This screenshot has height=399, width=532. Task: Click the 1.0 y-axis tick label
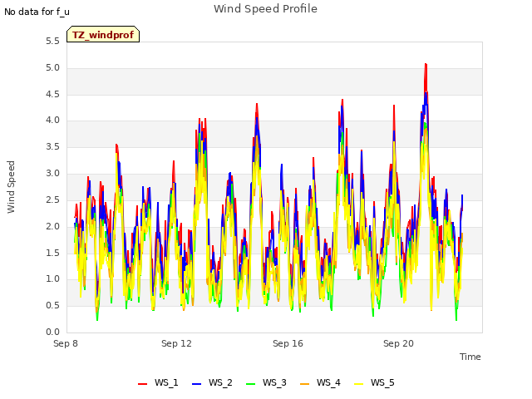coord(52,279)
